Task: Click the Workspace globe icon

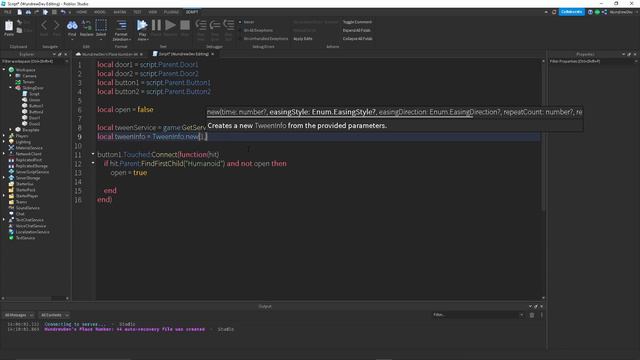Action: pyautogui.click(x=11, y=70)
